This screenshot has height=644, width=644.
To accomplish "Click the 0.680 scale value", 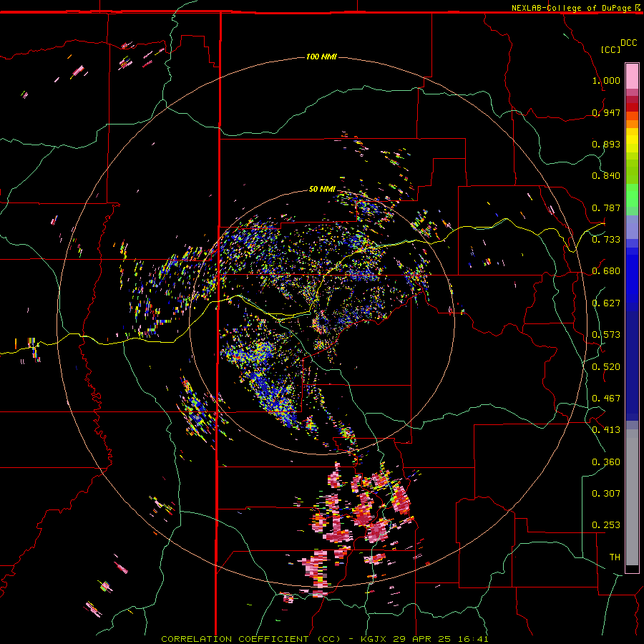I will [606, 271].
